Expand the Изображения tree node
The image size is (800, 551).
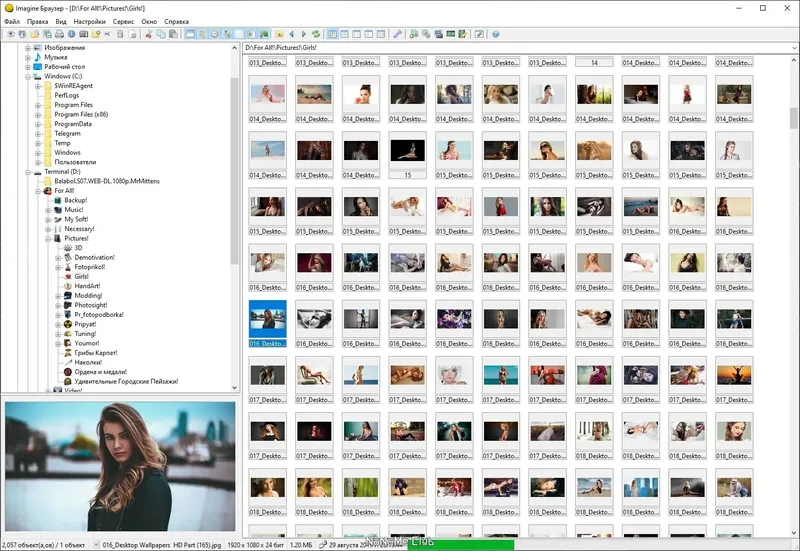[x=28, y=47]
